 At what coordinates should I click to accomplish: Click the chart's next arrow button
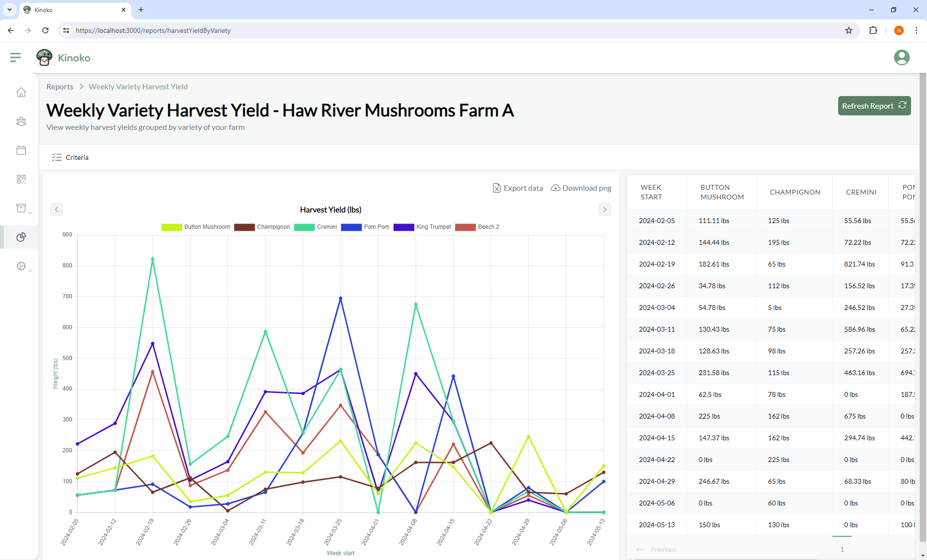(x=604, y=210)
